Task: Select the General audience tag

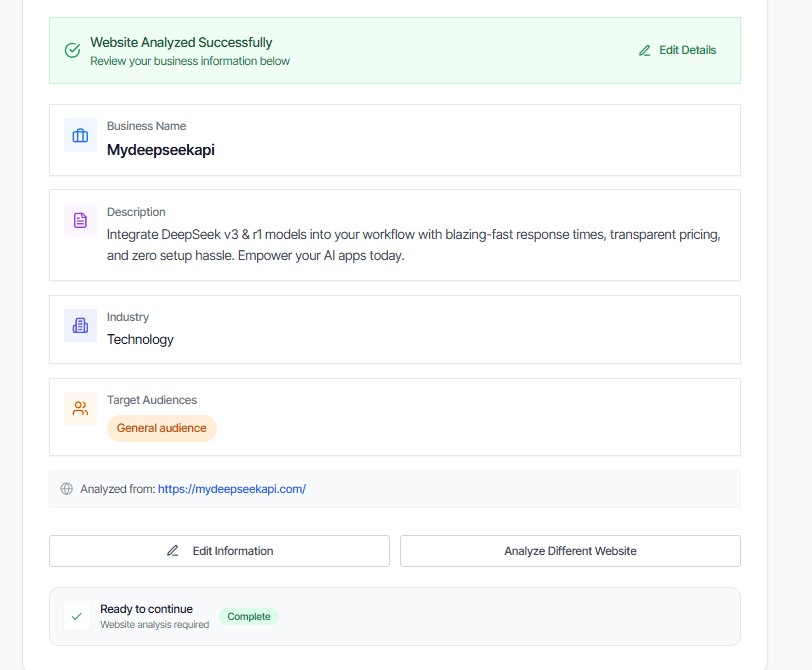Action: (162, 428)
